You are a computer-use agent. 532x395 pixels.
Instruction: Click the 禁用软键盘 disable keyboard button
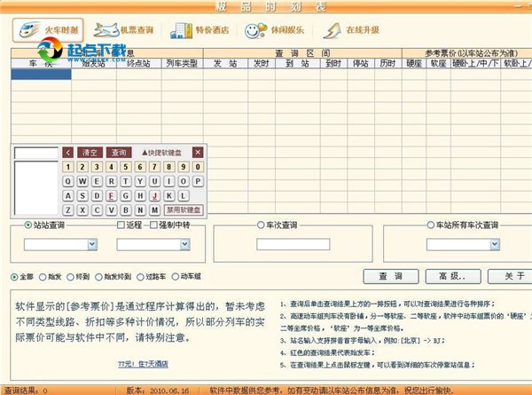coord(184,210)
